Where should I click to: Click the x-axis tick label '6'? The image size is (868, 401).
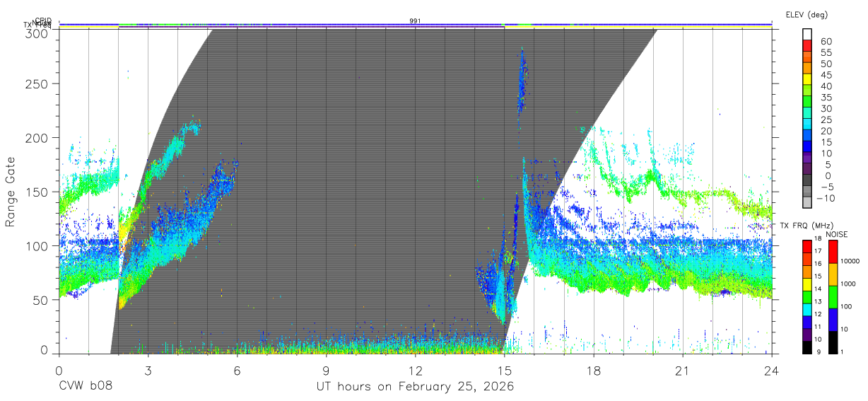(237, 370)
